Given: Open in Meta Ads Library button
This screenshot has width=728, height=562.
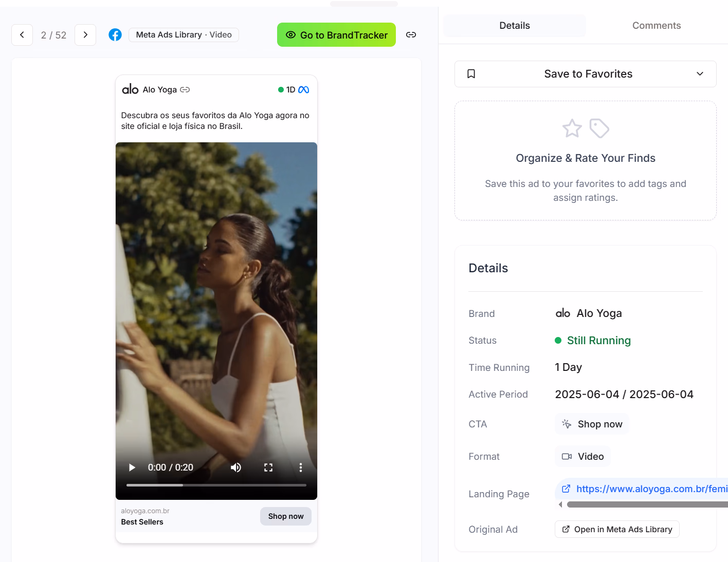Looking at the screenshot, I should point(617,530).
